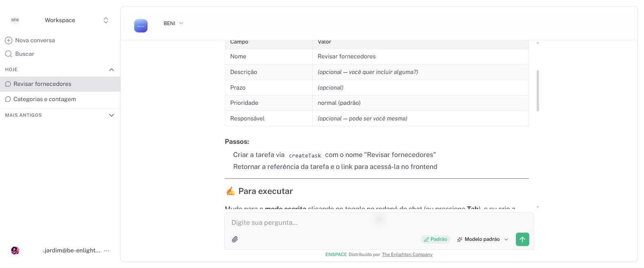Screen dimensions: 644x268
Task: Click chat bubble icon beside Revisar fornecedores
Action: pyautogui.click(x=8, y=84)
